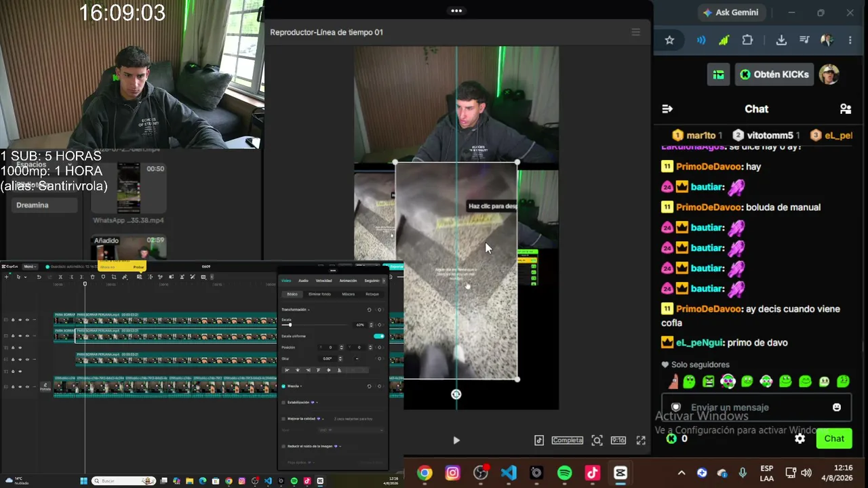Click the Undo icon in CapCut toolbar
The height and width of the screenshot is (488, 868).
coord(39,277)
